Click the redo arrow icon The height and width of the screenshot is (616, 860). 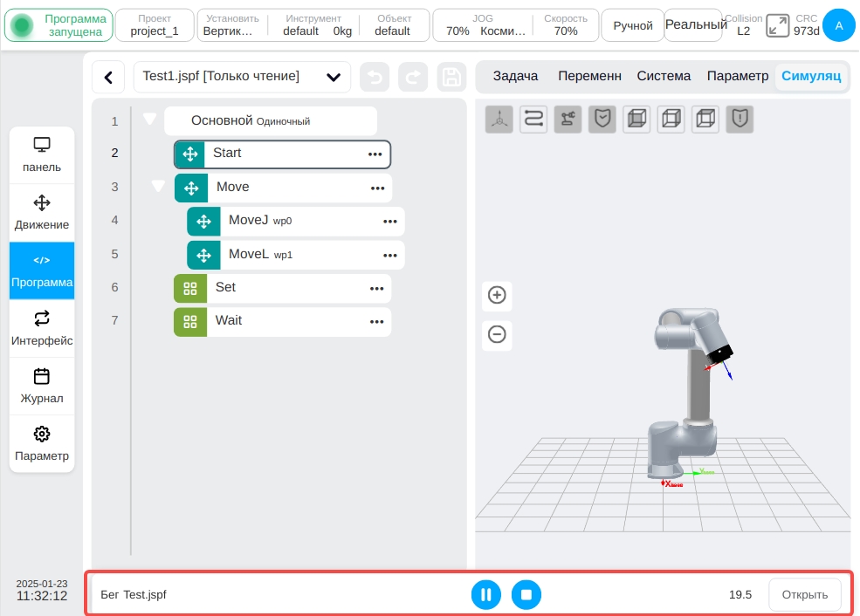[x=412, y=78]
